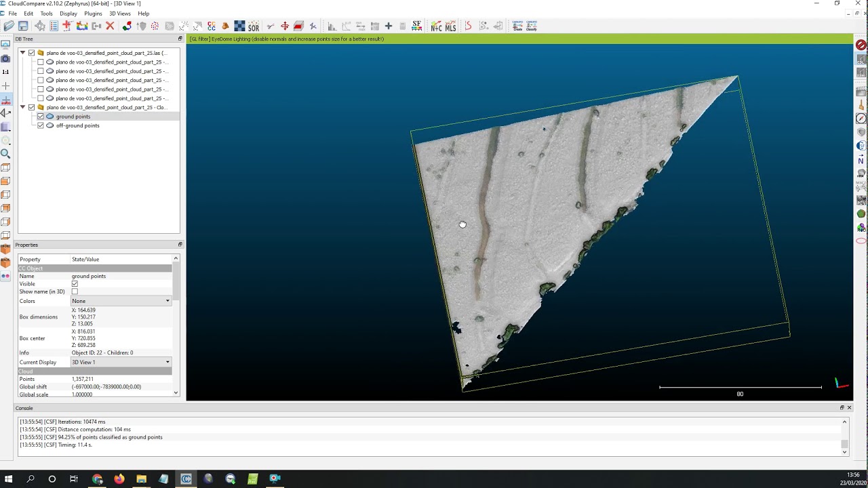Click Properties panel scroll up arrow
Viewport: 868px width, 488px height.
point(176,258)
